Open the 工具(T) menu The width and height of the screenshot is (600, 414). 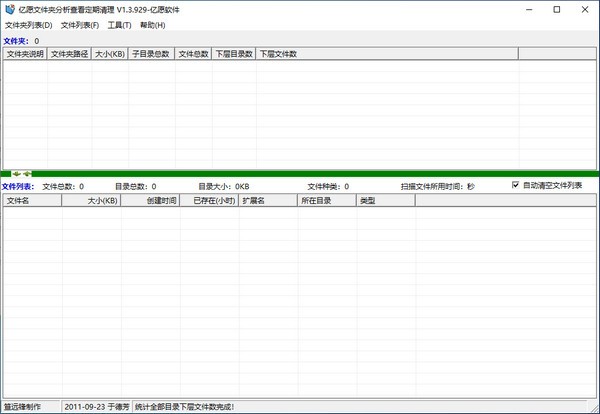click(x=119, y=25)
